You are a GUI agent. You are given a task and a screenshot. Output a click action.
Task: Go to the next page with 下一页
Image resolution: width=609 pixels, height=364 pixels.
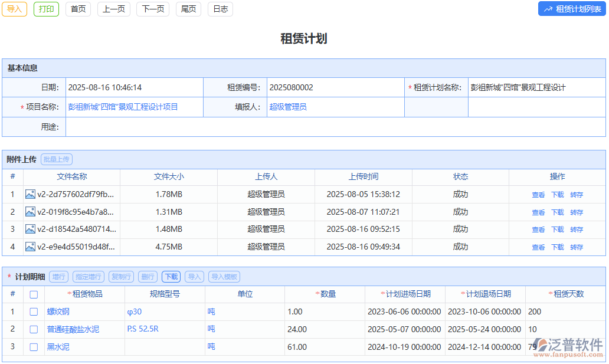[152, 9]
